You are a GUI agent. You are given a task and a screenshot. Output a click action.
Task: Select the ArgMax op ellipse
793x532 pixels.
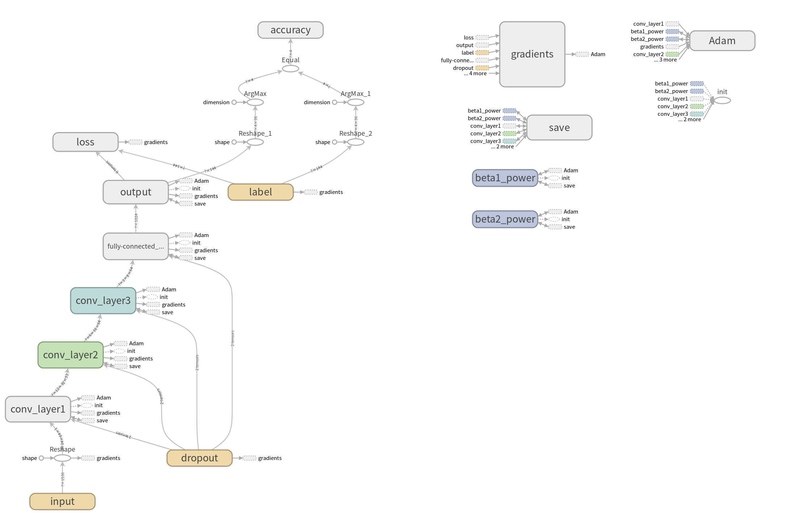pyautogui.click(x=255, y=102)
